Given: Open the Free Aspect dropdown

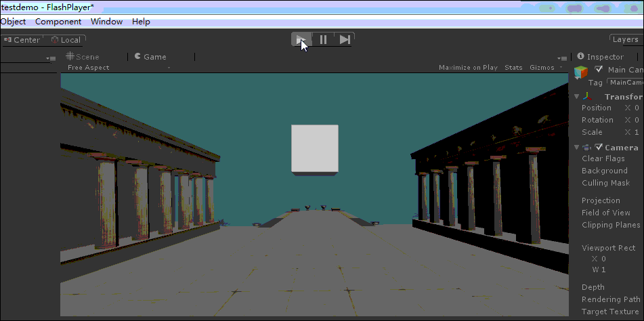Looking at the screenshot, I should coord(119,68).
